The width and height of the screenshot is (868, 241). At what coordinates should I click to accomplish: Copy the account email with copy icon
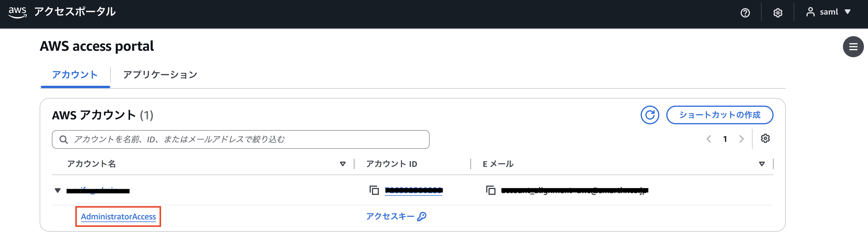[491, 190]
